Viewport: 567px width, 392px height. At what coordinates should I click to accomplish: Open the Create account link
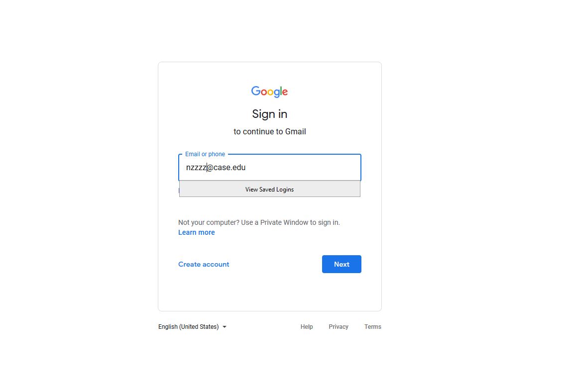(204, 264)
